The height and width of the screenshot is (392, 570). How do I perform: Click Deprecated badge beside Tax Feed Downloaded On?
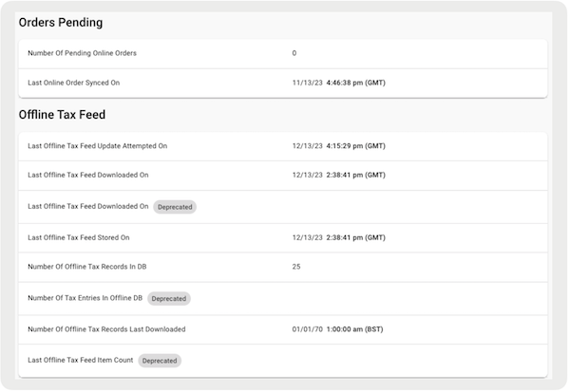[x=175, y=207]
